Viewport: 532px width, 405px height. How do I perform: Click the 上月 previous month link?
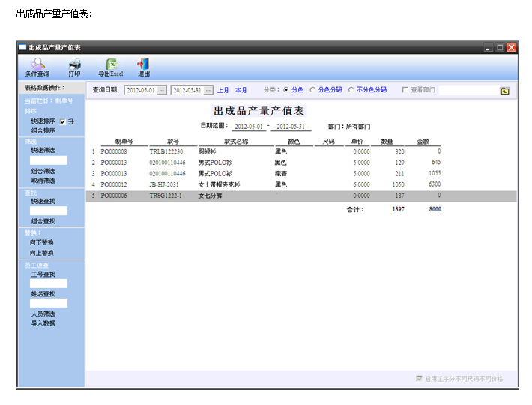(223, 90)
